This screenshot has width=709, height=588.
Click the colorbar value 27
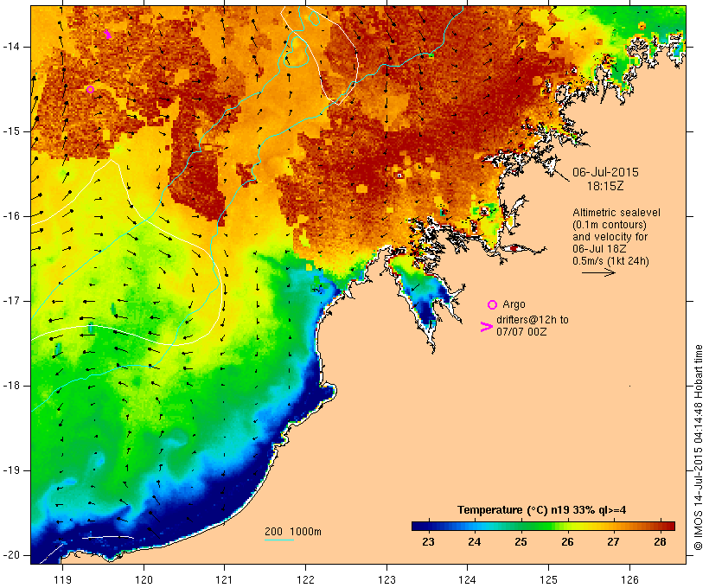614,542
